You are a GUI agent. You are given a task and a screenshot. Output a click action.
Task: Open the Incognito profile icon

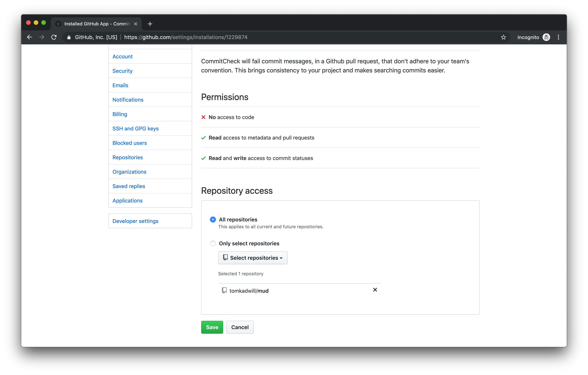(x=546, y=37)
